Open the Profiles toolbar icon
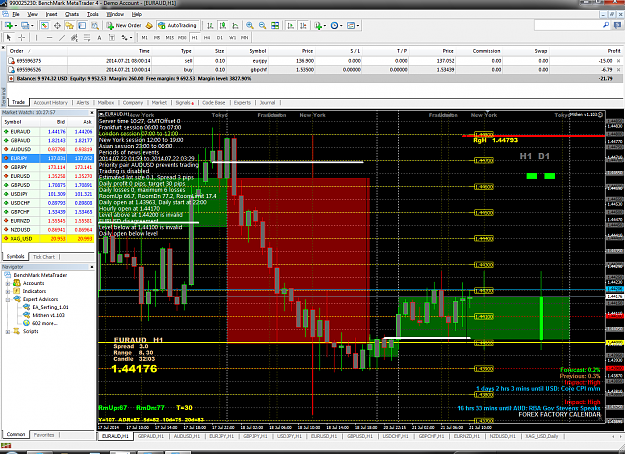Viewport: 625px width, 454px height. (26, 26)
